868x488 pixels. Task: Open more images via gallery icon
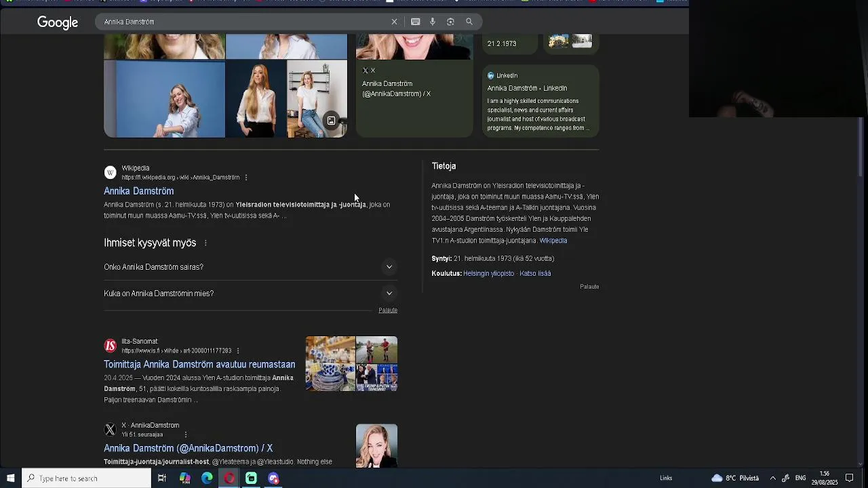(x=331, y=121)
